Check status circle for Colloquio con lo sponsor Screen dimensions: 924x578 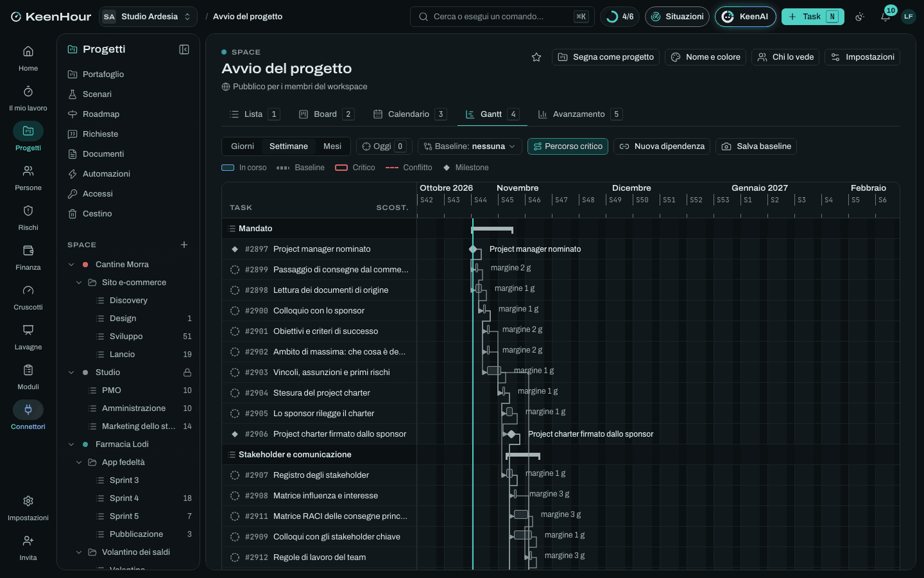[235, 311]
